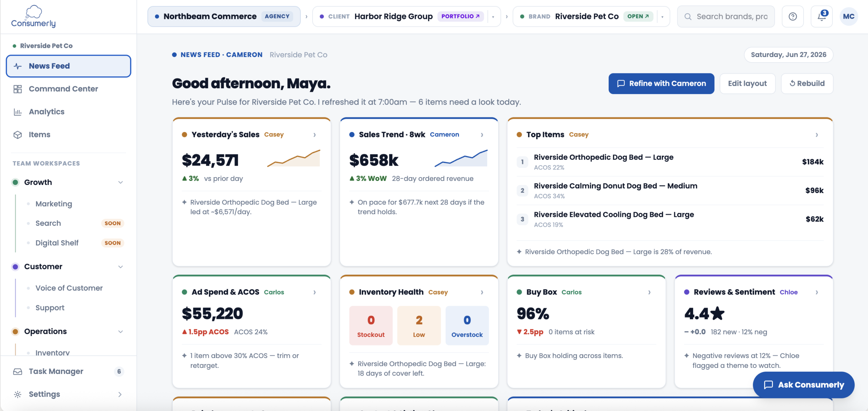Viewport: 868px width, 411px height.
Task: Click the Overstock count tile
Action: point(467,326)
